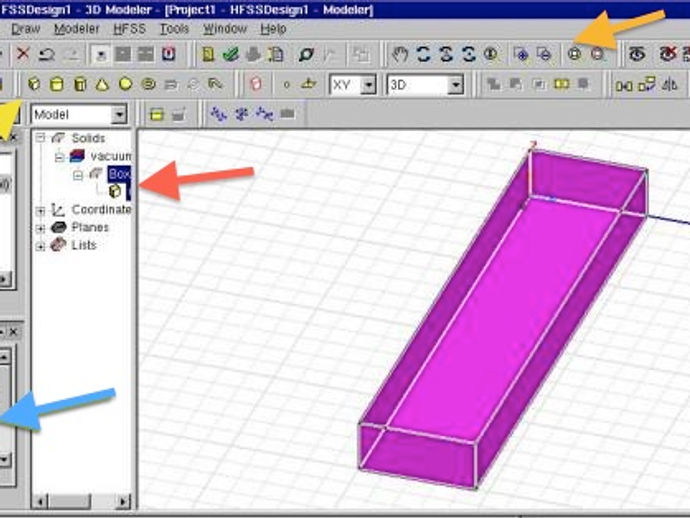The width and height of the screenshot is (690, 518).
Task: Collapse the vacuum tree node
Action: pyautogui.click(x=59, y=157)
